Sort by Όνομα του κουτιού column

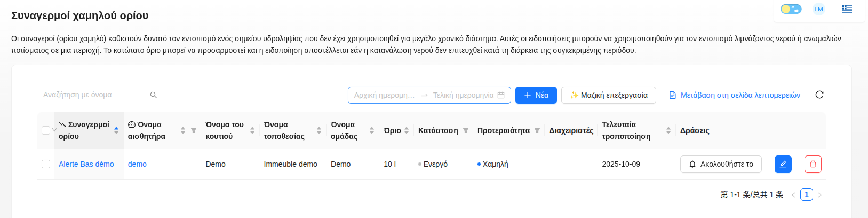pos(252,130)
